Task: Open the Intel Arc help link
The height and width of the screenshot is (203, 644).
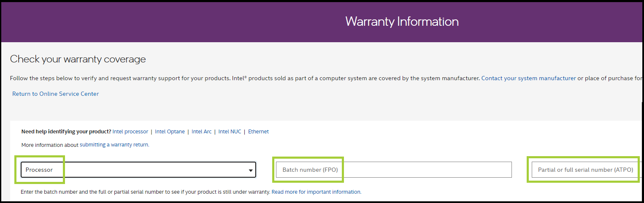Action: point(202,132)
